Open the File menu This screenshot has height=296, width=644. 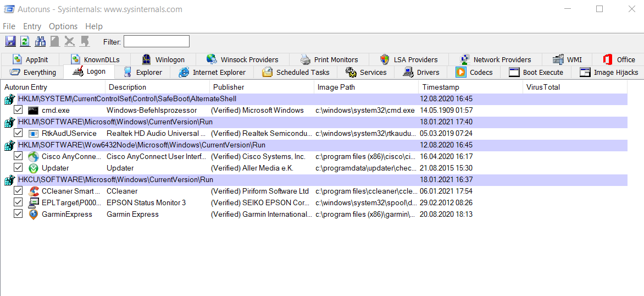pyautogui.click(x=9, y=26)
